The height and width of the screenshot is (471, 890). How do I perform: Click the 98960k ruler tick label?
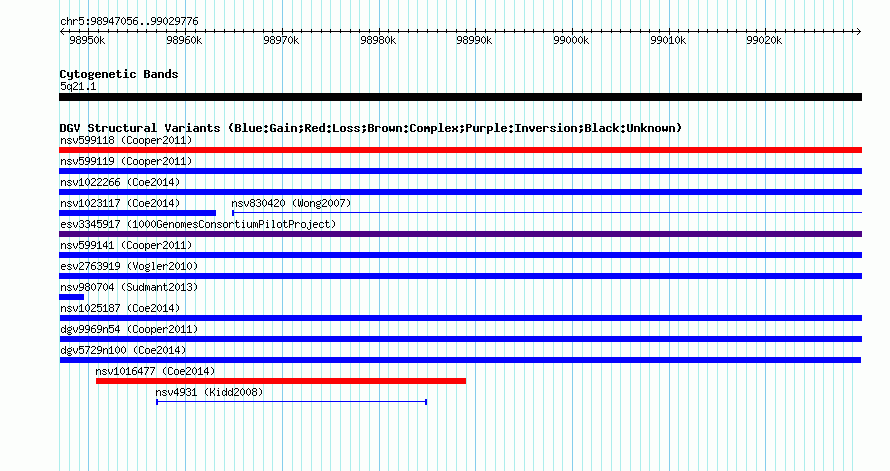coord(184,40)
